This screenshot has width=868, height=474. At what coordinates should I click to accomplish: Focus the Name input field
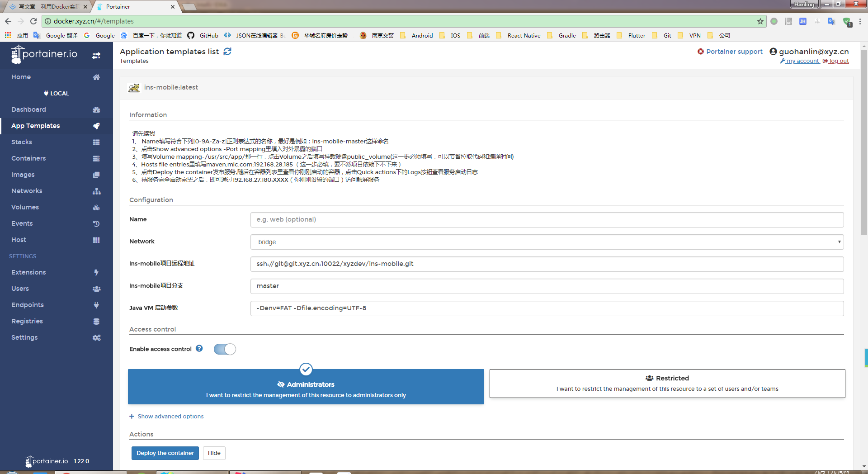tap(547, 220)
